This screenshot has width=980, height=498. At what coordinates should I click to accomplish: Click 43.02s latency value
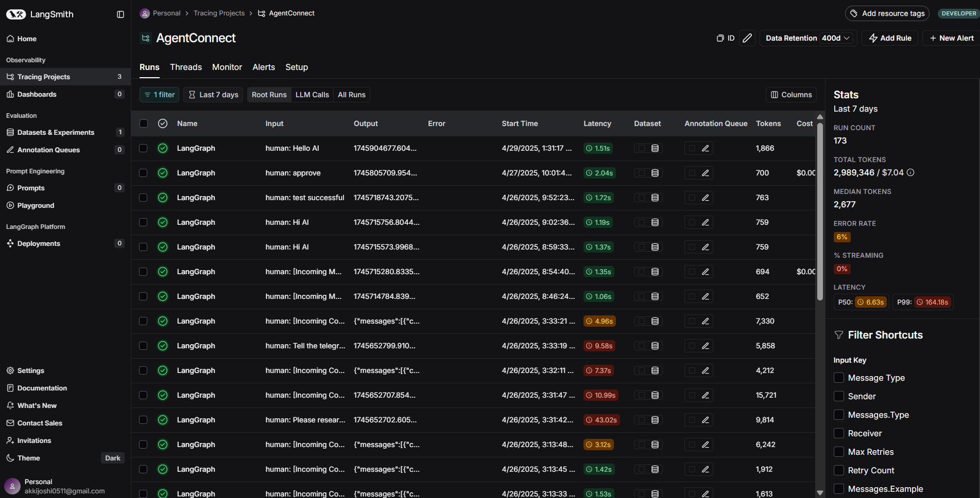601,420
